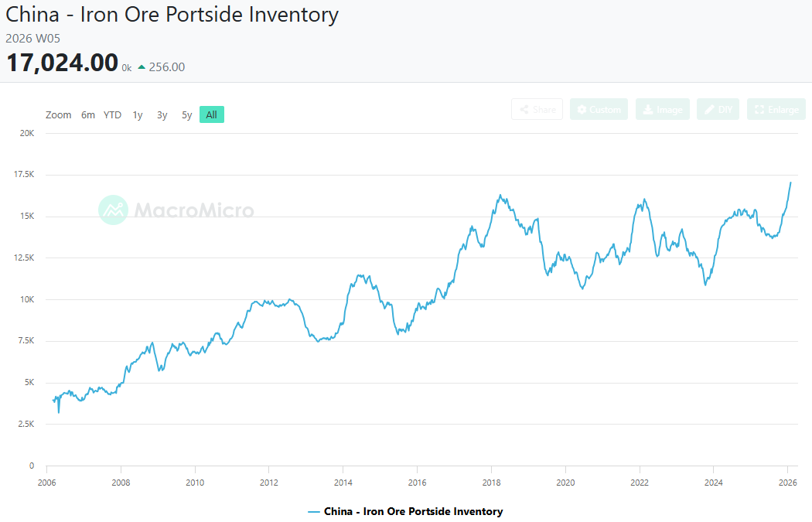Screen dimensions: 812x522
Task: Select the 5y zoom range
Action: (x=186, y=115)
